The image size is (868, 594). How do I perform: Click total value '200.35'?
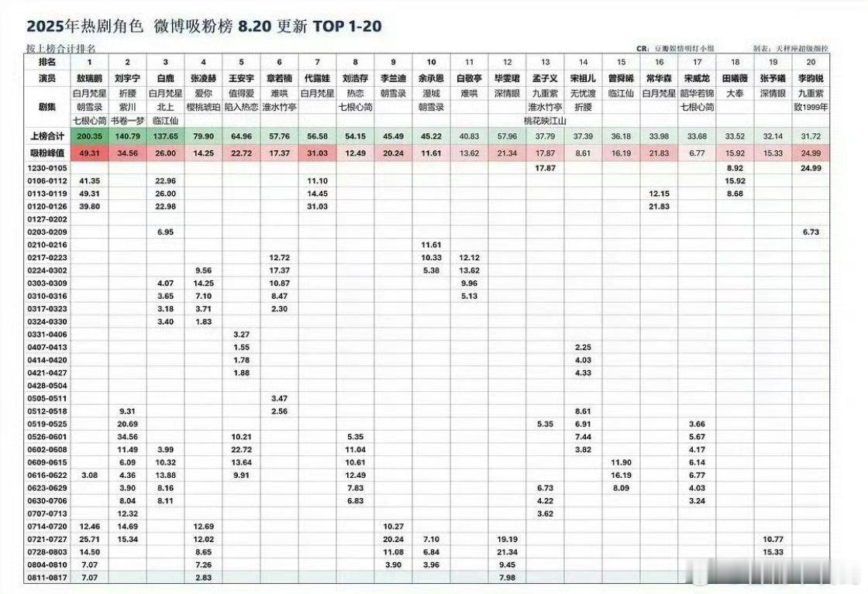90,136
